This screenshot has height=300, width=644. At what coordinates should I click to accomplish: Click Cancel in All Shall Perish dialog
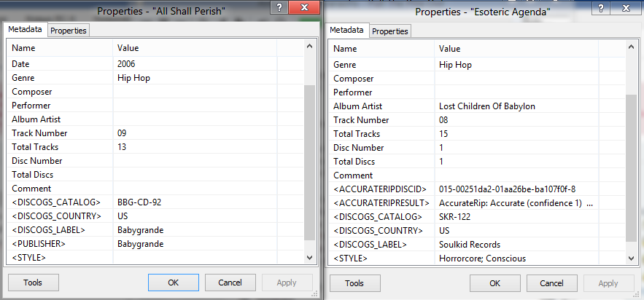coord(230,283)
